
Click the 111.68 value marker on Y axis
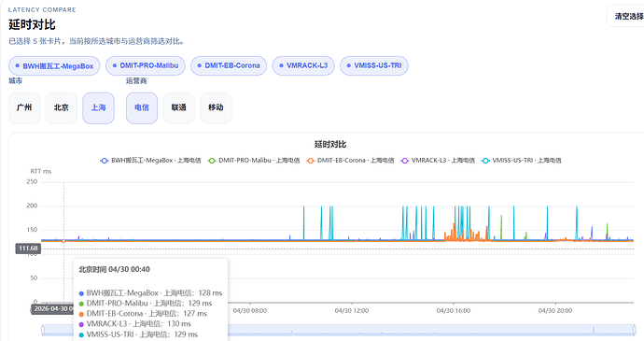28,249
